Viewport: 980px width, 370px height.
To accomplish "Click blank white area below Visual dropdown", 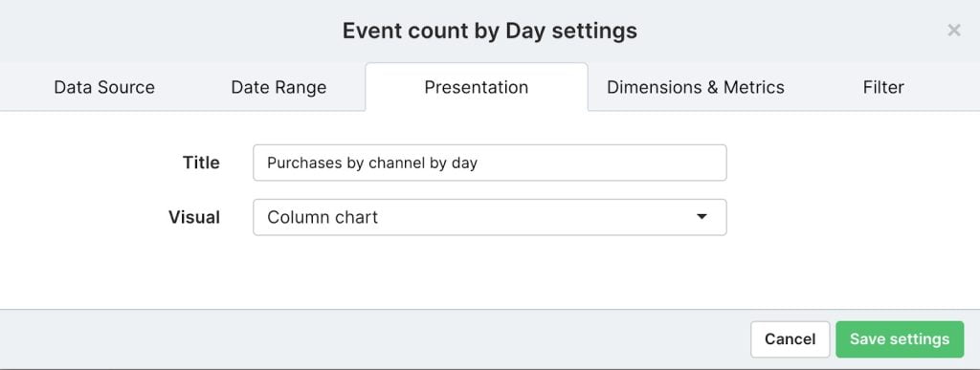I will click(x=489, y=272).
